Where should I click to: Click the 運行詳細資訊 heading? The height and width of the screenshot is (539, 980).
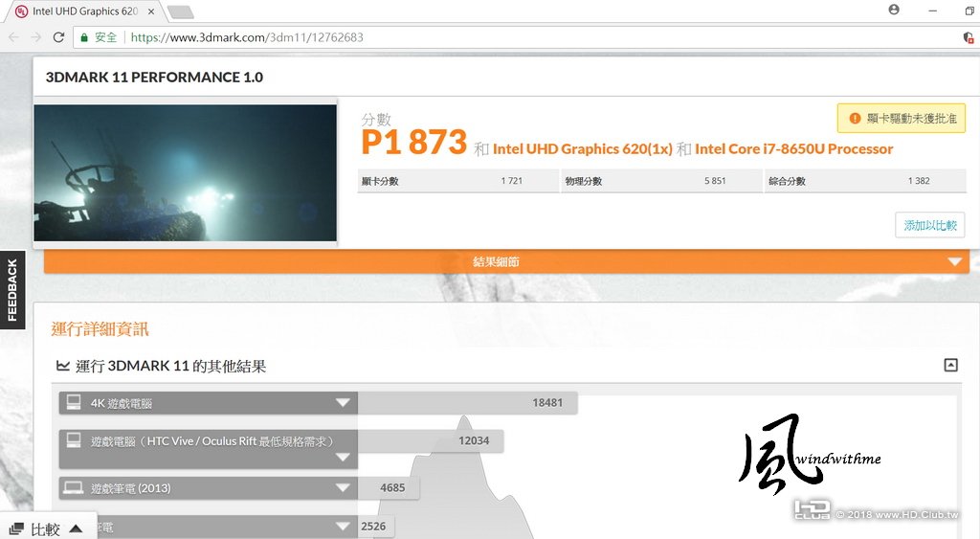click(x=100, y=329)
